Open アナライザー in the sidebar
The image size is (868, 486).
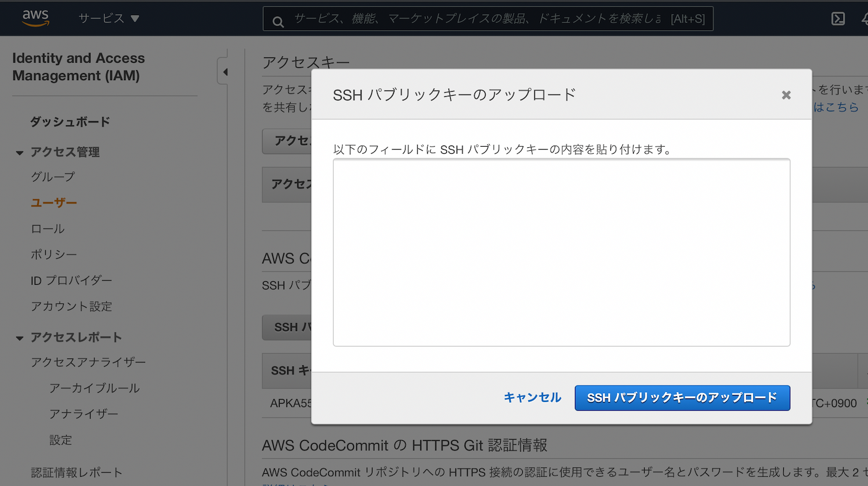pyautogui.click(x=84, y=414)
